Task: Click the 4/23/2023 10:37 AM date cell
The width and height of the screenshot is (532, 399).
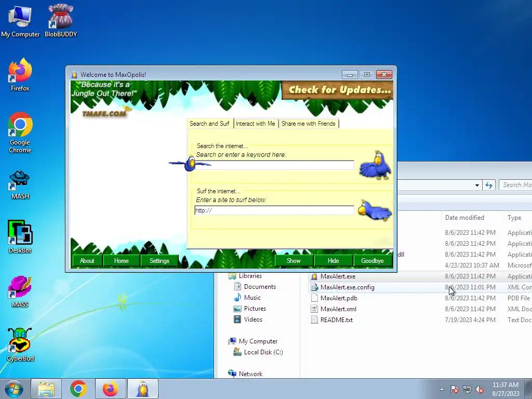Action: coord(472,265)
